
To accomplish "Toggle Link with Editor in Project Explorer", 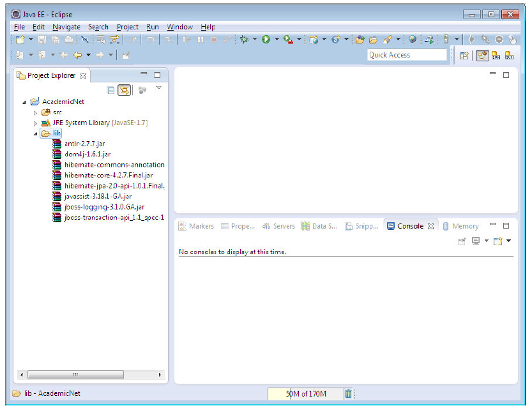I will (124, 90).
